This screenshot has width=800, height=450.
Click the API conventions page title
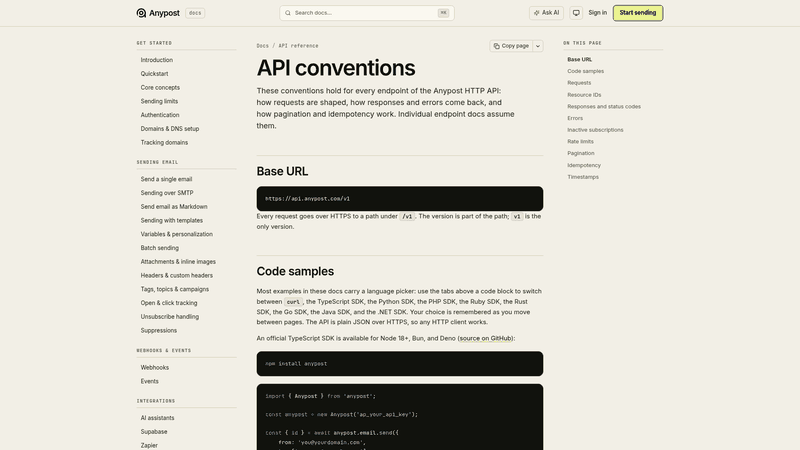[x=336, y=68]
